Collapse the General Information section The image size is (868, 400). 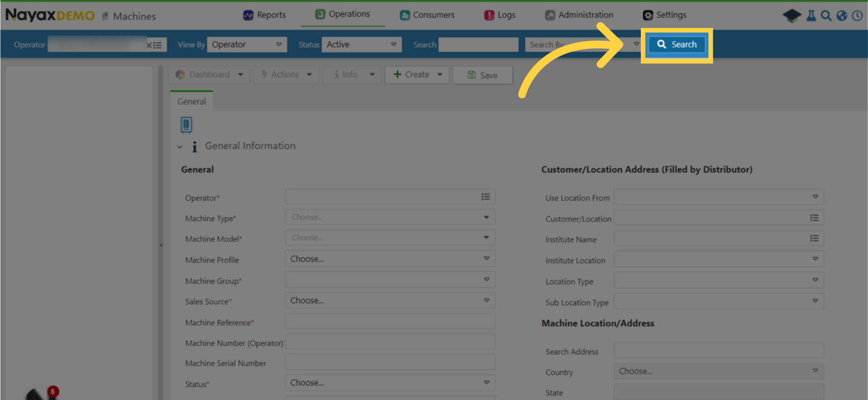(180, 147)
